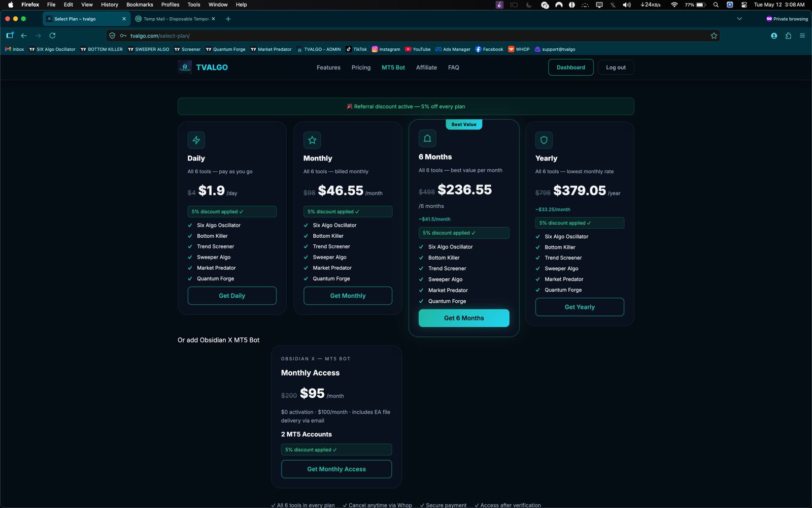Open the Dashboard button

[x=571, y=67]
